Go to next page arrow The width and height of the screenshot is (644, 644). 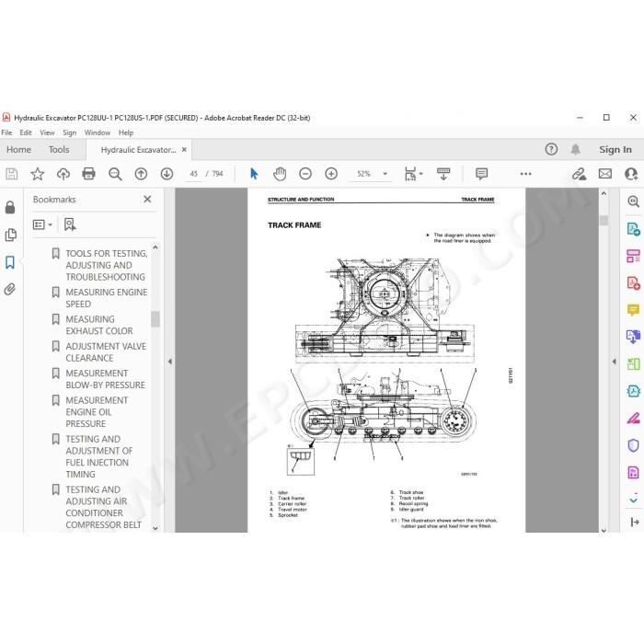coord(167,174)
